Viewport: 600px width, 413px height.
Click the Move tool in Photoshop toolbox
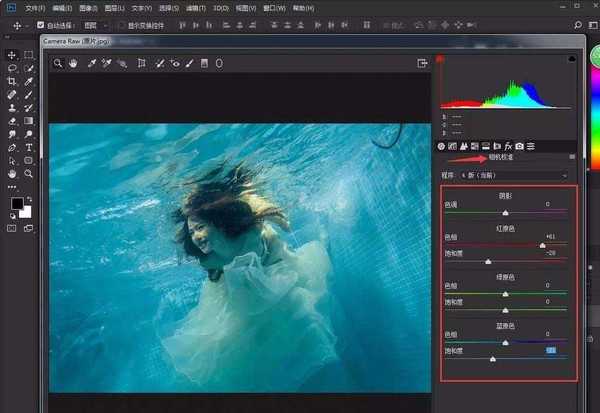(12, 55)
